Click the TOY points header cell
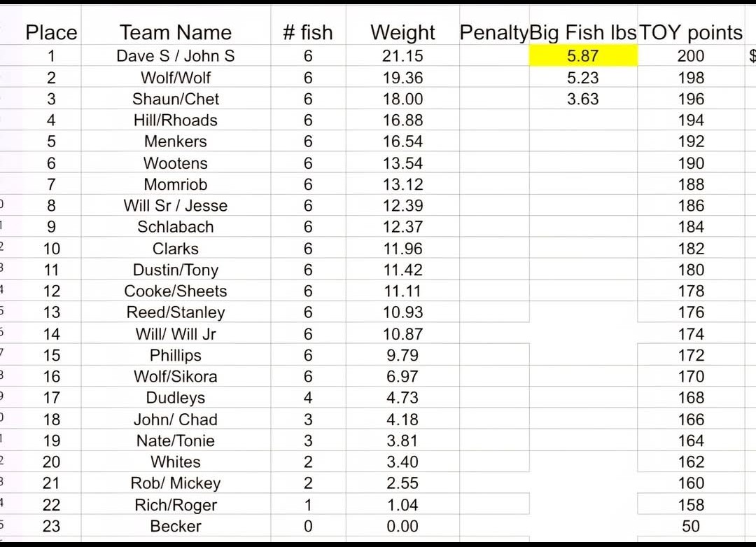 tap(691, 32)
